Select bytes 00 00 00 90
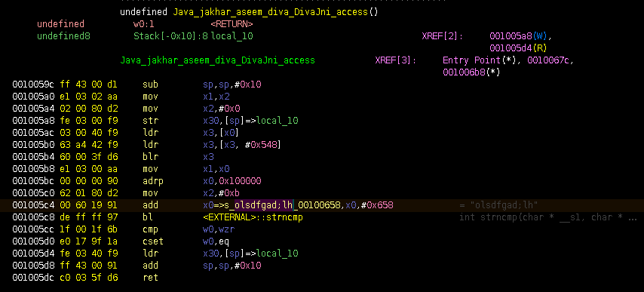 tap(89, 181)
